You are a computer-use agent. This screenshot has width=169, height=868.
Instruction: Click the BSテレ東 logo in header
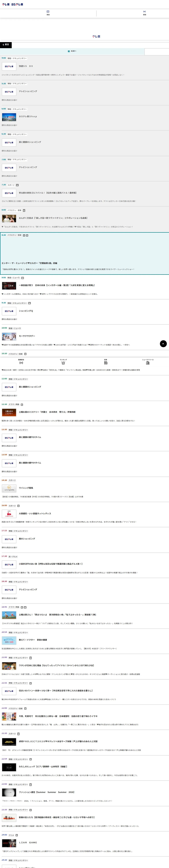17,4
